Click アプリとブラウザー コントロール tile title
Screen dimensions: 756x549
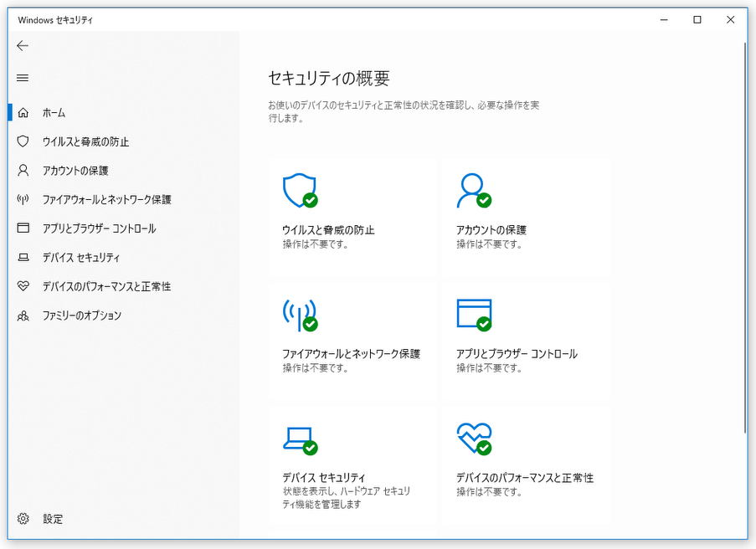pyautogui.click(x=517, y=354)
